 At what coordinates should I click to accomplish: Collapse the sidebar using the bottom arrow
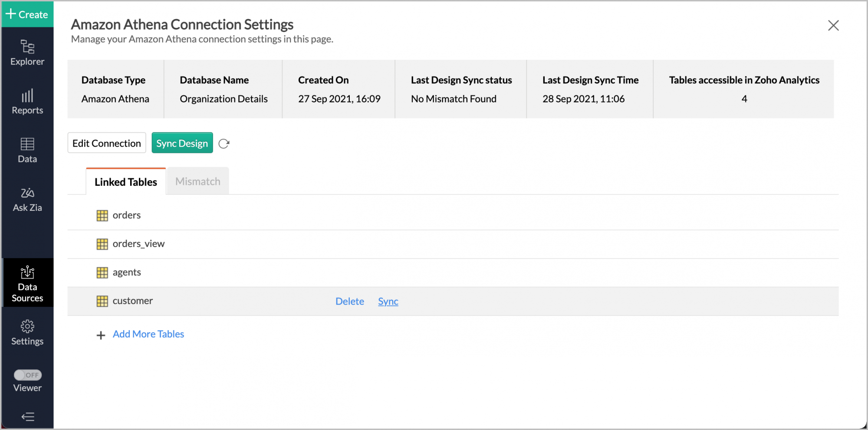27,417
